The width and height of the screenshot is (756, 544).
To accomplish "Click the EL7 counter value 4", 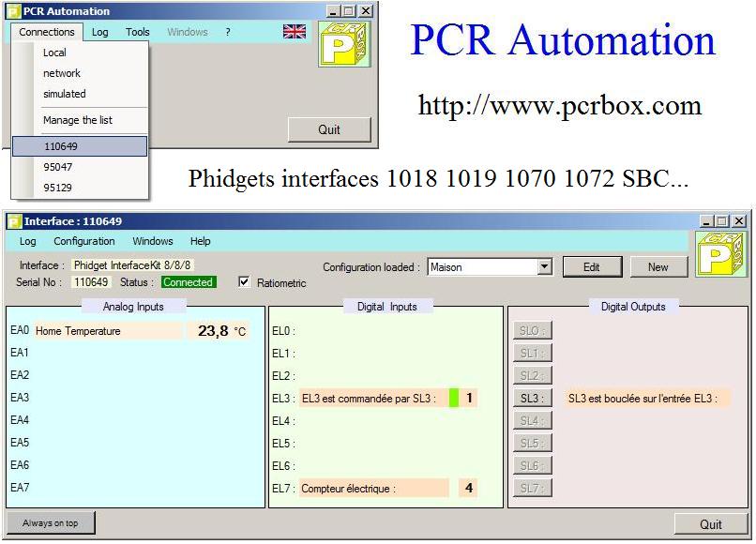I will [468, 488].
